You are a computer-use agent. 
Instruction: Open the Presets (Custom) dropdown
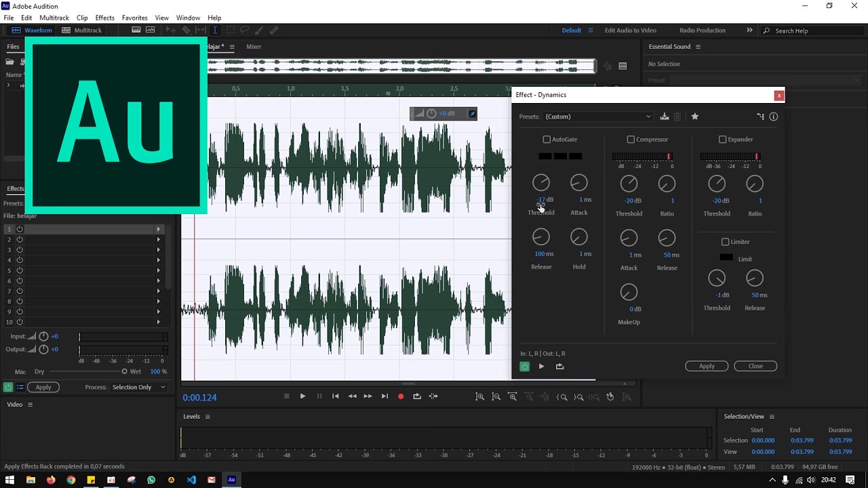point(597,117)
